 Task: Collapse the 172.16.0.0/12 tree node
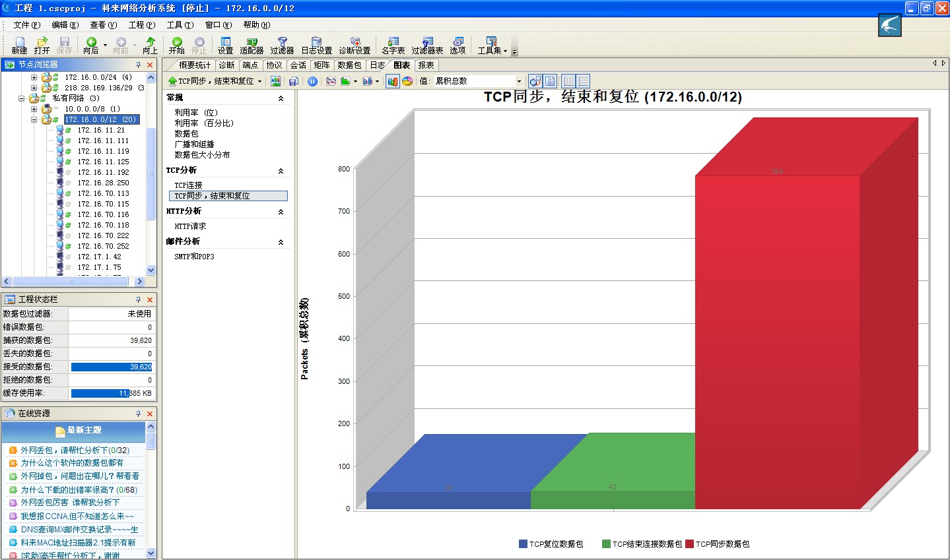point(34,119)
